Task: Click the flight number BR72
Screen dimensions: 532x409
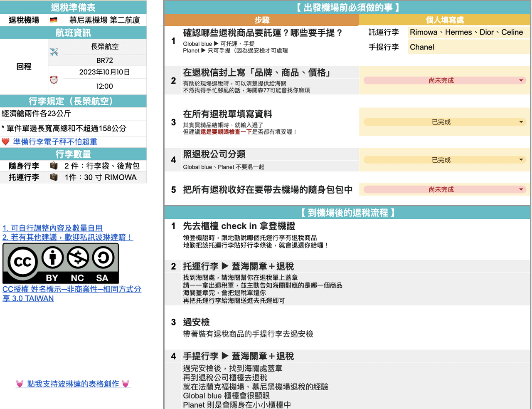Action: tap(105, 60)
